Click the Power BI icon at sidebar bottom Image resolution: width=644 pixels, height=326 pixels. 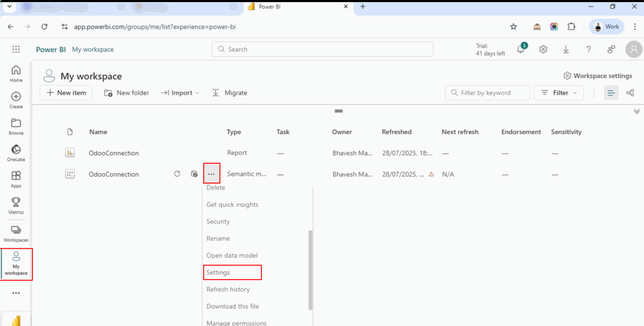coord(16,320)
